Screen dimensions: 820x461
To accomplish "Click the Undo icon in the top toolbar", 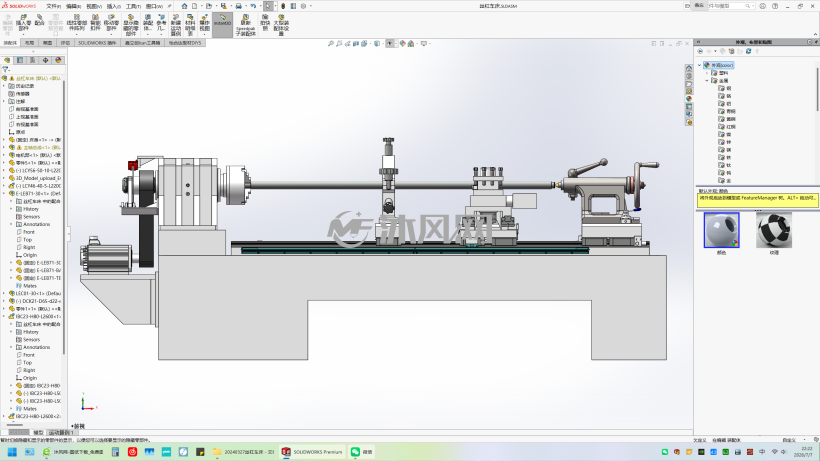I will (x=253, y=6).
